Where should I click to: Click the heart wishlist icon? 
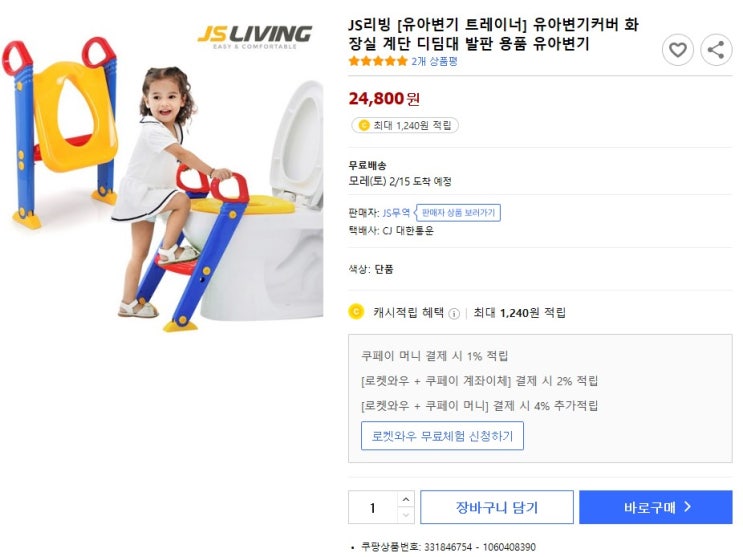pyautogui.click(x=677, y=50)
